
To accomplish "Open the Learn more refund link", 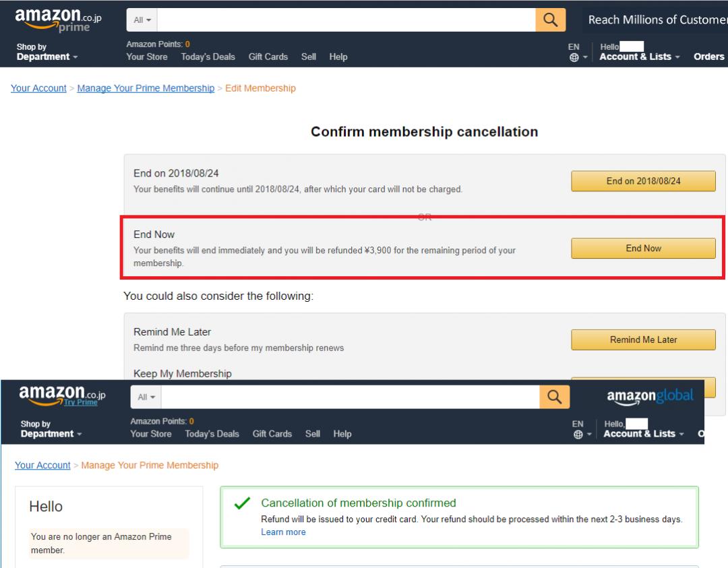I will pos(283,532).
